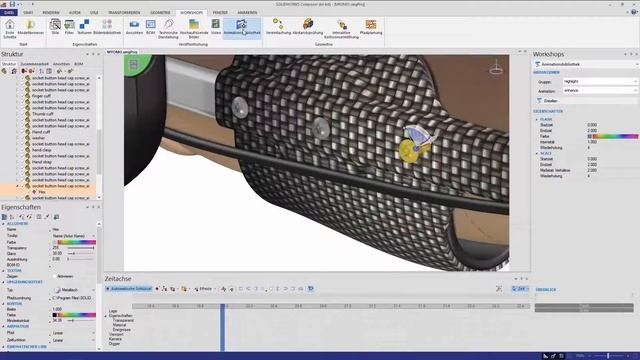This screenshot has height=360, width=640.
Task: Toggle the Aktivieren texture checkbox
Action: [x=55, y=276]
